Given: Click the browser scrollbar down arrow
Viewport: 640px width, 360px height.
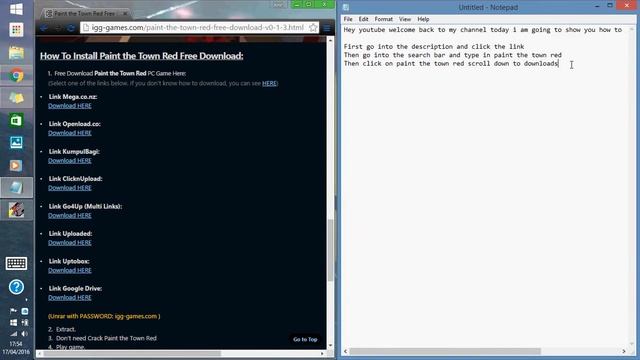Looking at the screenshot, I should tap(330, 345).
